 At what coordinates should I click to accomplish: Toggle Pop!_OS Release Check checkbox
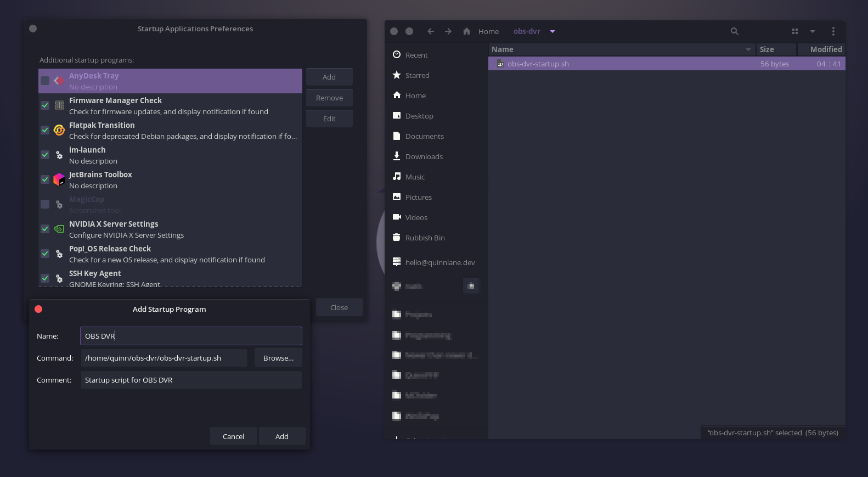pyautogui.click(x=45, y=254)
